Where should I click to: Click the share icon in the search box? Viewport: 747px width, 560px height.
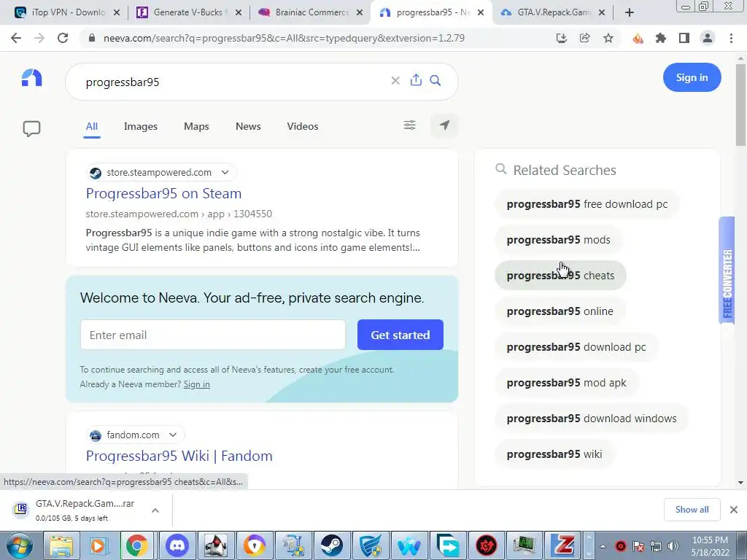(x=416, y=80)
